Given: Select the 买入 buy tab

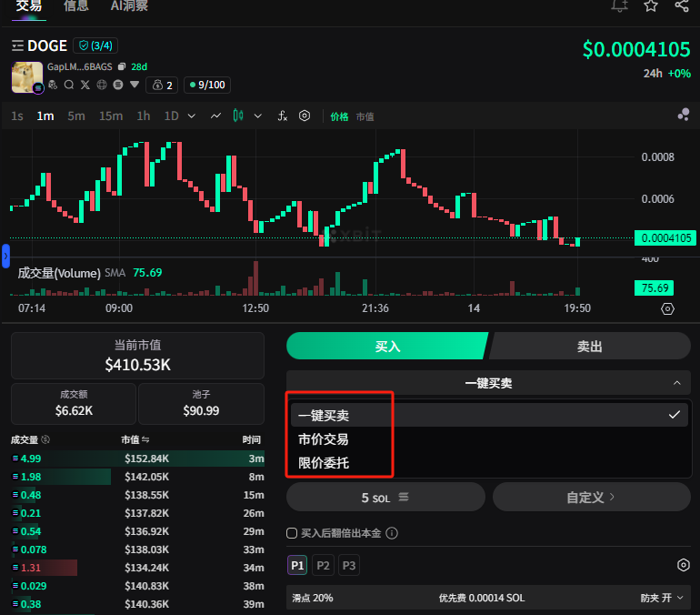Looking at the screenshot, I should coord(387,346).
